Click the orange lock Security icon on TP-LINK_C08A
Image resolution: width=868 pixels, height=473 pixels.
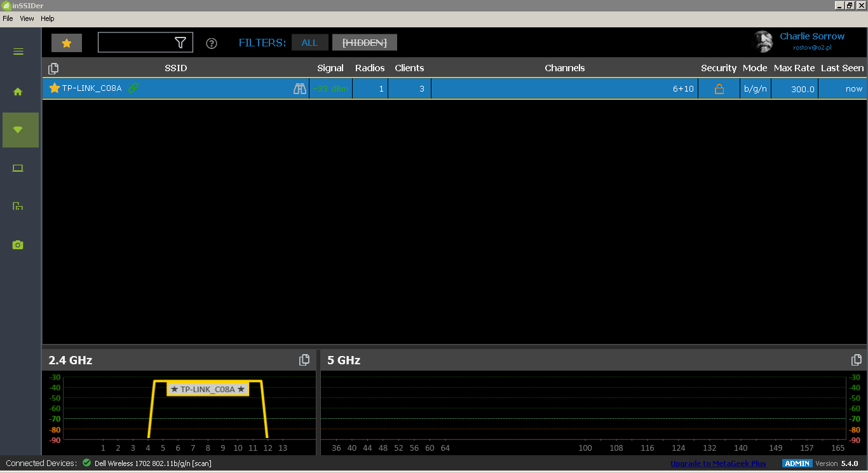coord(719,88)
